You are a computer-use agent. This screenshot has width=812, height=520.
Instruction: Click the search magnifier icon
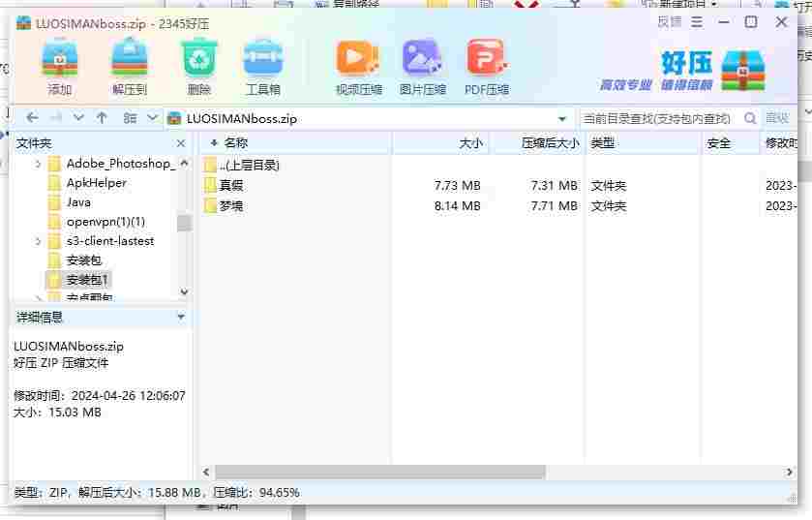[750, 118]
